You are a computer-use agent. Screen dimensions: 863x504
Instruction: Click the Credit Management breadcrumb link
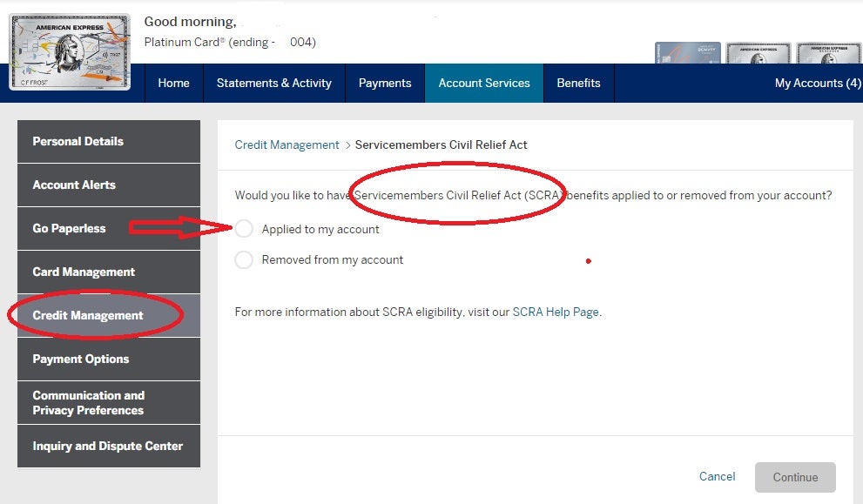(287, 144)
